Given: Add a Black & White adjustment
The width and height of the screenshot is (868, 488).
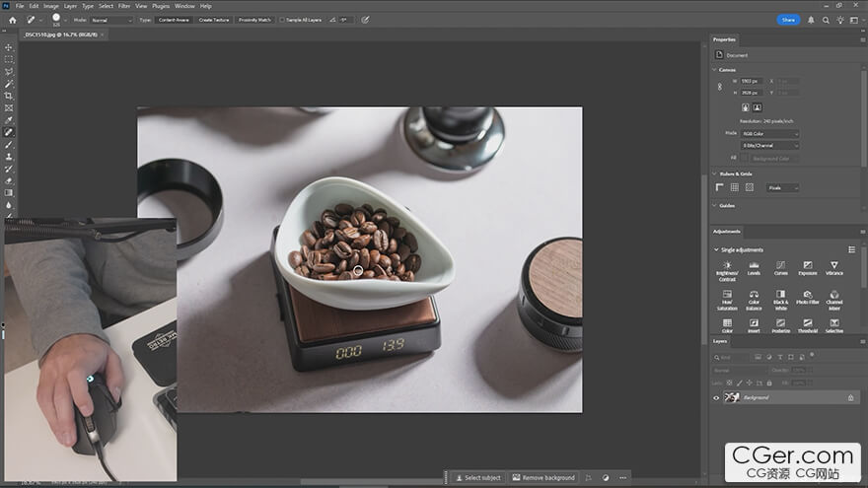Looking at the screenshot, I should [x=780, y=300].
